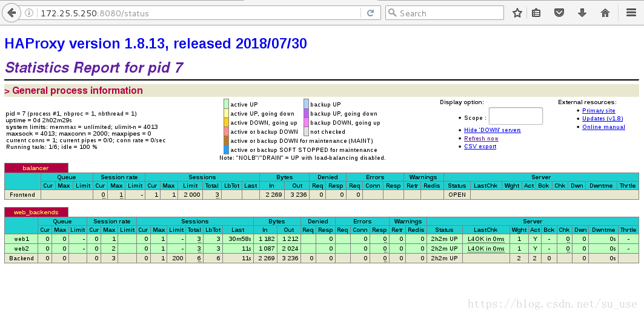The height and width of the screenshot is (316, 644).
Task: Click the web1 server row name
Action: [x=21, y=239]
